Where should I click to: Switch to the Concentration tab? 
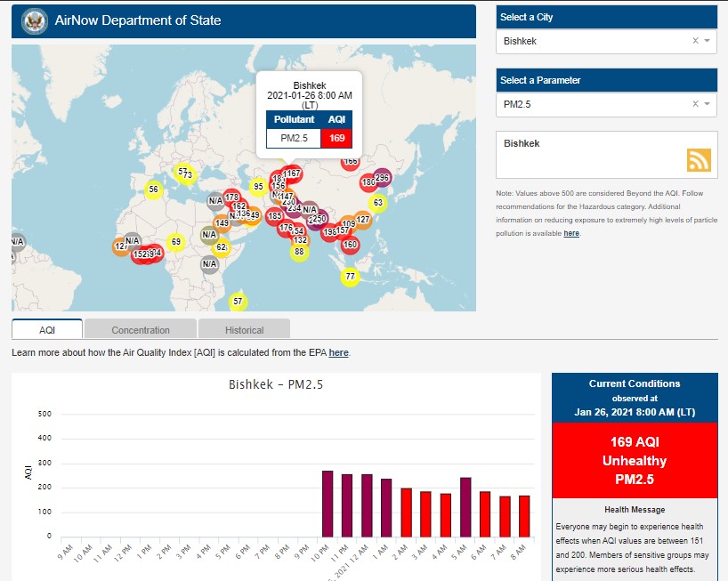141,329
